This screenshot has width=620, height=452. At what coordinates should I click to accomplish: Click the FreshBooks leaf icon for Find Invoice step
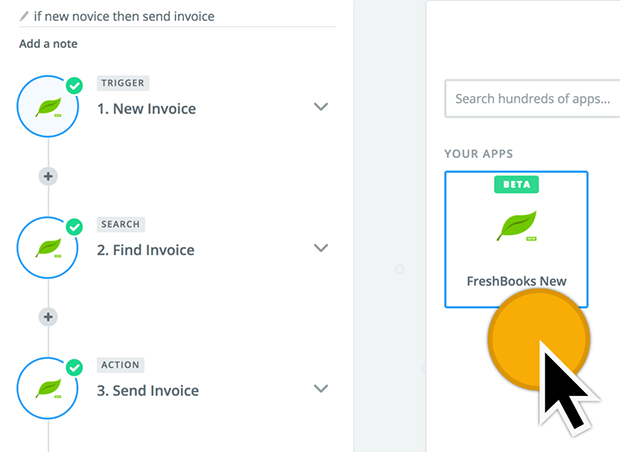coord(48,248)
